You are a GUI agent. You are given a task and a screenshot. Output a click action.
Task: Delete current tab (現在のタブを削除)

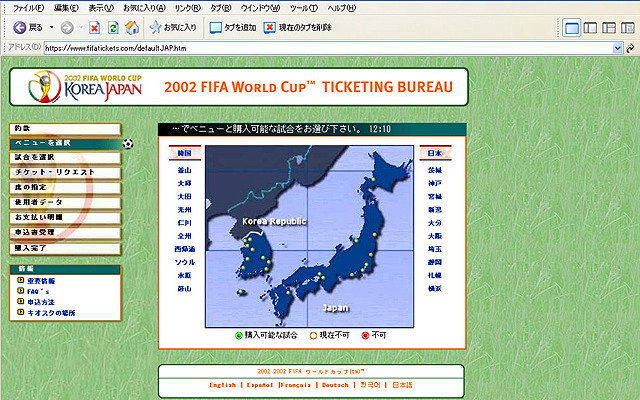pyautogui.click(x=298, y=27)
